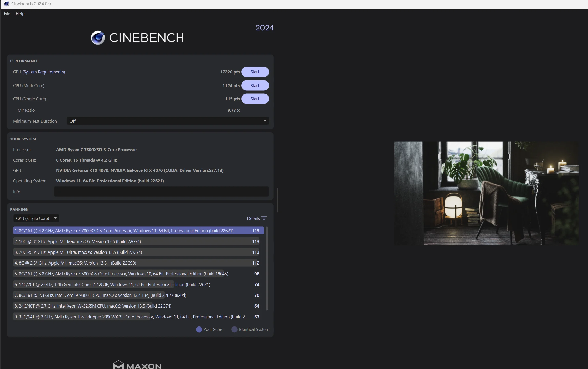The width and height of the screenshot is (588, 369).
Task: Select the Intel Core i9-9880H ranking row
Action: coord(138,295)
